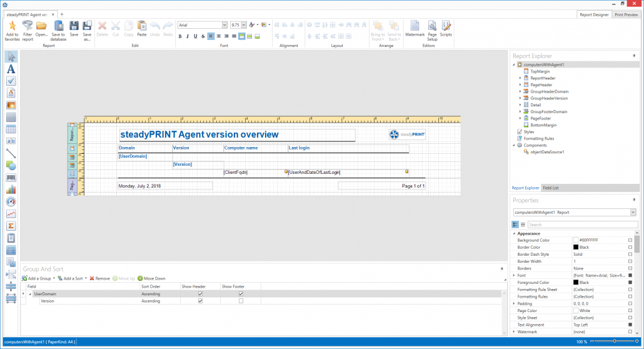The width and height of the screenshot is (644, 349).
Task: Select the Line tool in toolbox
Action: coord(11,153)
